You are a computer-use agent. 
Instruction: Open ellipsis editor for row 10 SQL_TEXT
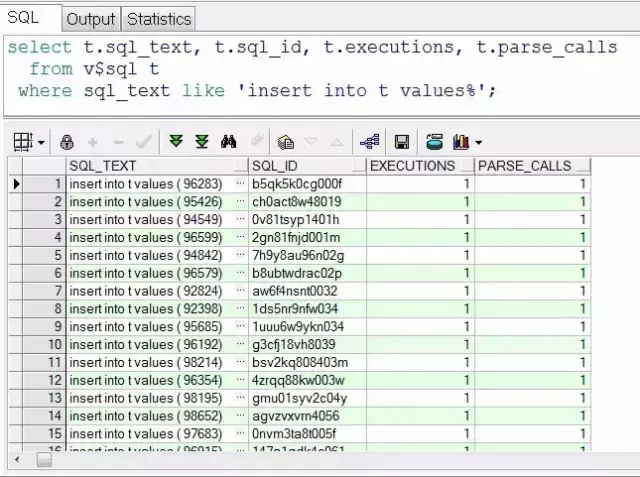240,344
